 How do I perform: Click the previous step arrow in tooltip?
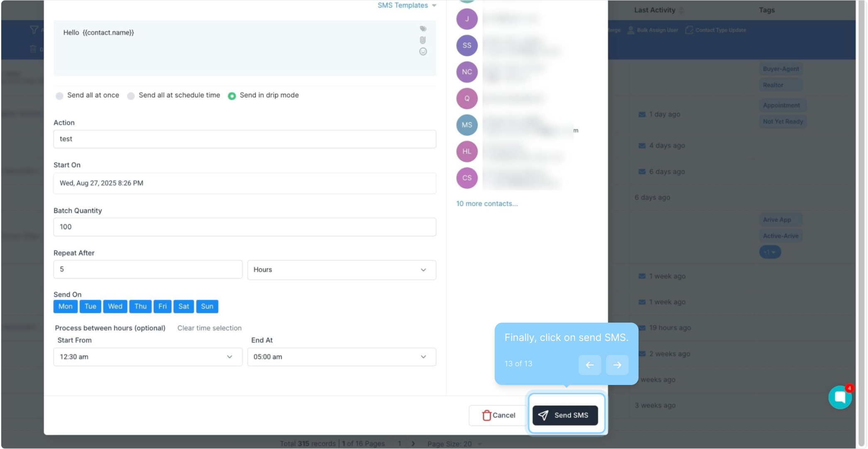pos(589,365)
